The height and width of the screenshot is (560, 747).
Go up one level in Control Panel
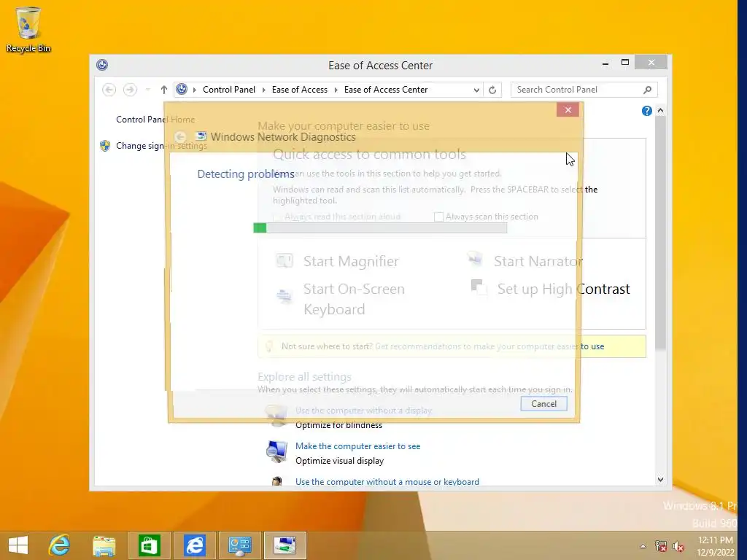[164, 90]
